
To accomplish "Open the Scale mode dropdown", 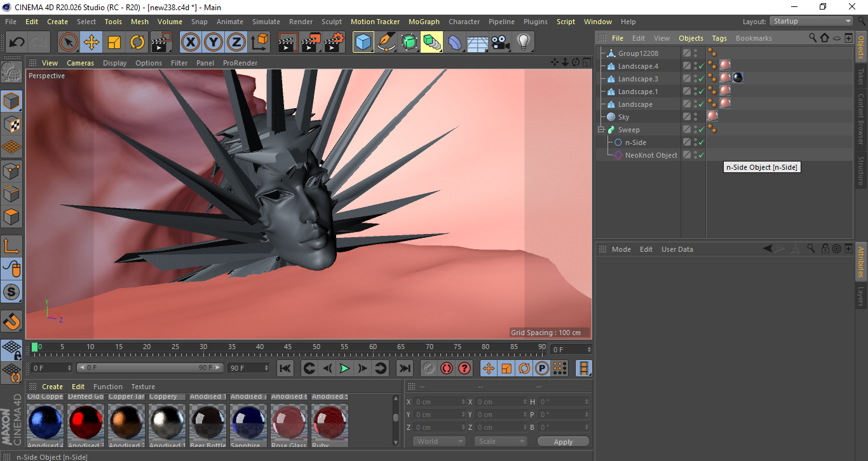I will (501, 441).
